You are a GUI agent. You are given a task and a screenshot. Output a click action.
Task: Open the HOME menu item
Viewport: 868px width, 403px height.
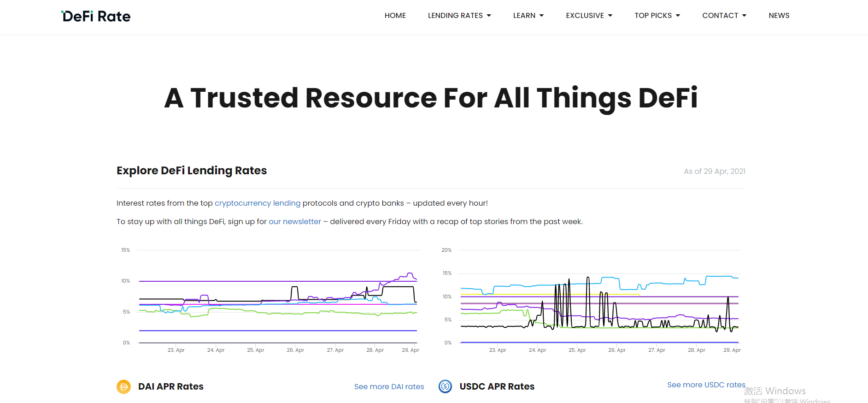395,16
